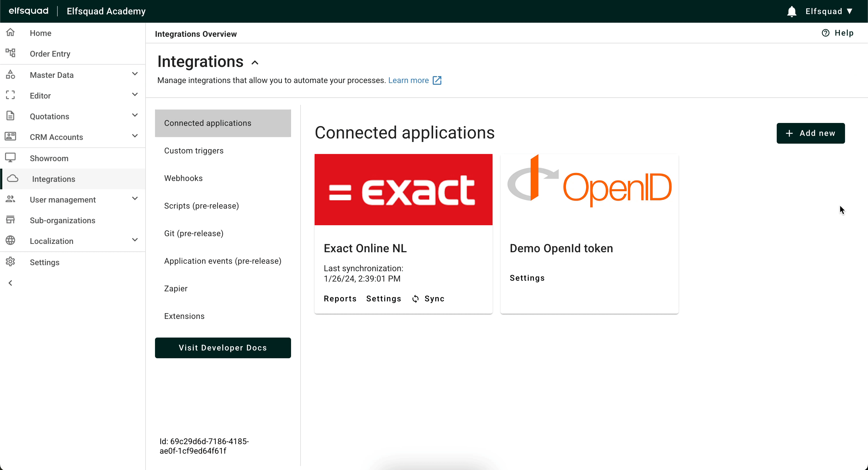Image resolution: width=868 pixels, height=470 pixels.
Task: Open Application events (pre-release) section
Action: coord(223,261)
